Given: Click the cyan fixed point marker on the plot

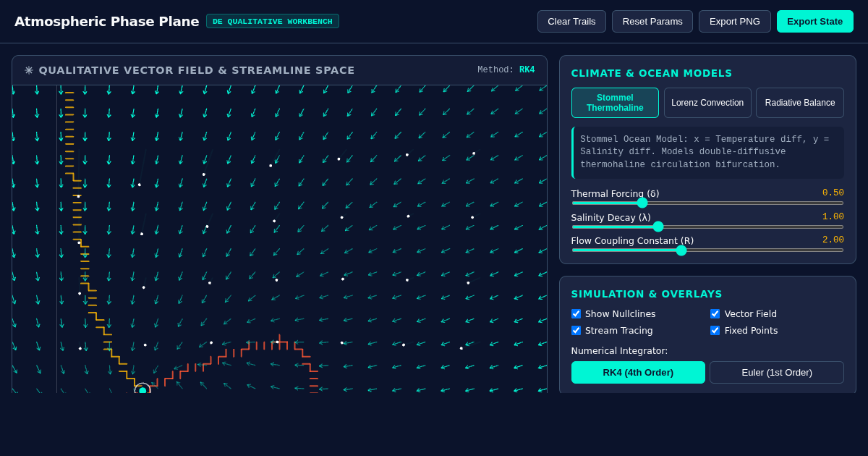Looking at the screenshot, I should pos(142,390).
